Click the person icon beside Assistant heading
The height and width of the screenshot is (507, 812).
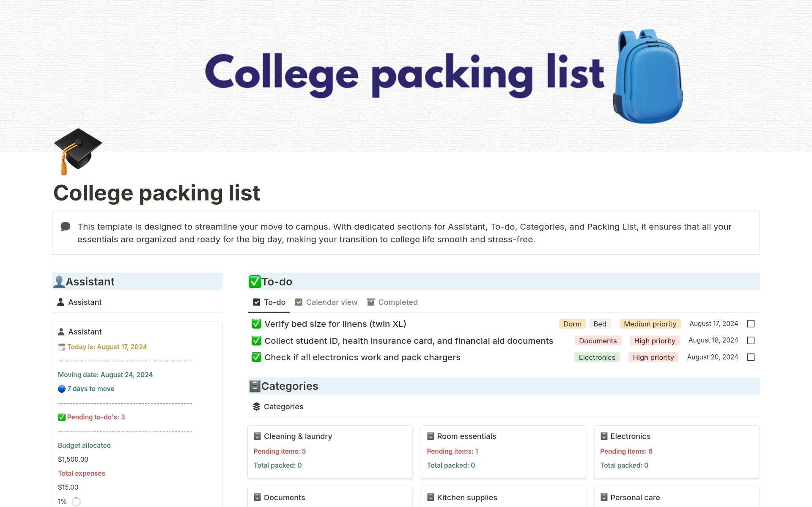coord(60,281)
